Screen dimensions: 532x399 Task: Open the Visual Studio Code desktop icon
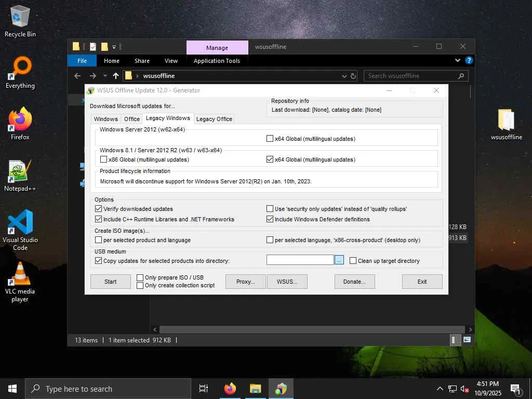20,230
